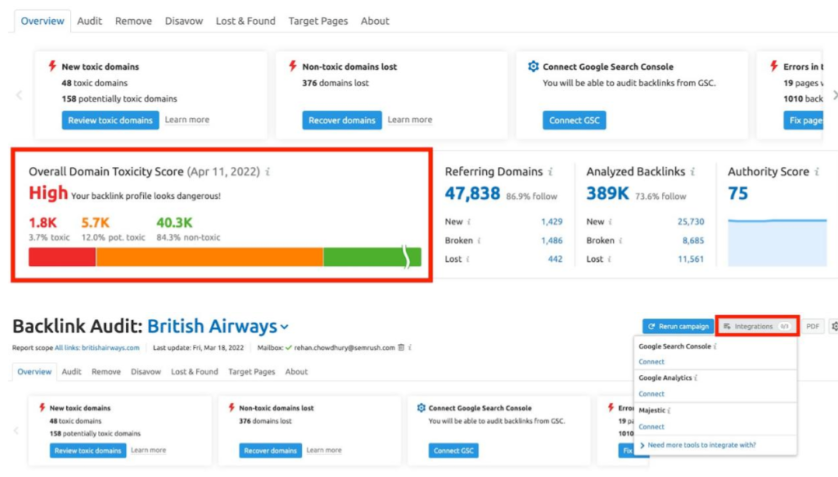Select Disavow tab under the Backlink Audit heading
838x477 pixels.
tap(146, 371)
